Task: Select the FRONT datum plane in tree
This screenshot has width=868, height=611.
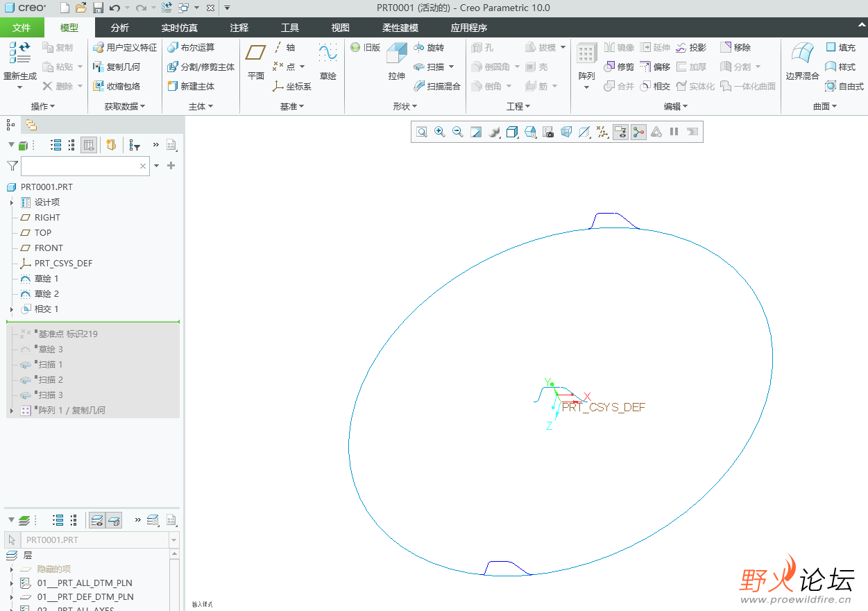Action: click(49, 248)
